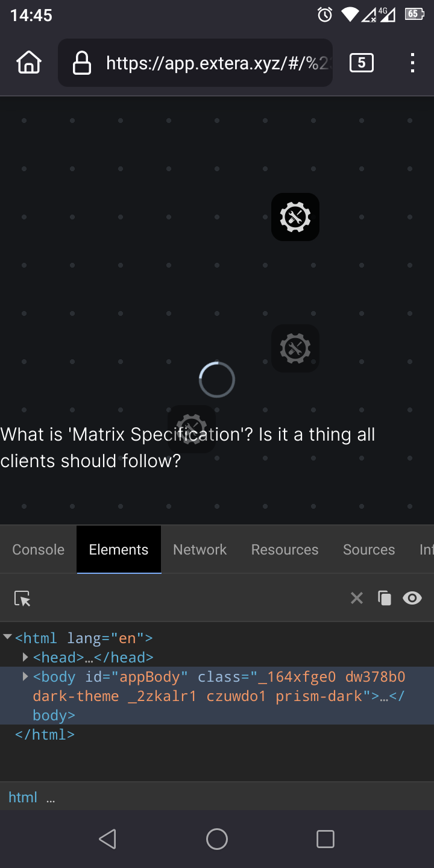Copy the selected element markup icon
This screenshot has height=868, width=434.
tap(385, 598)
